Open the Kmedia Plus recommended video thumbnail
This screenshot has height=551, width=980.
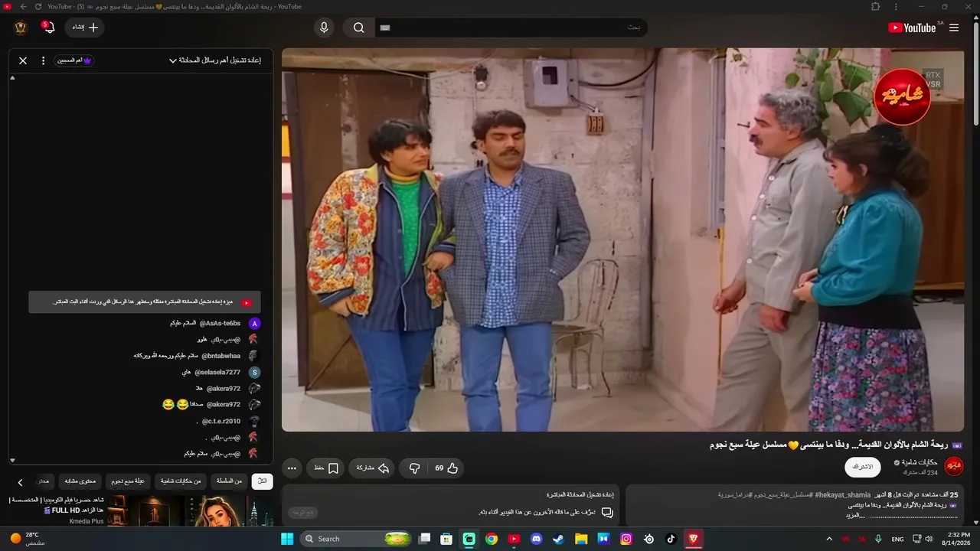[x=191, y=510]
